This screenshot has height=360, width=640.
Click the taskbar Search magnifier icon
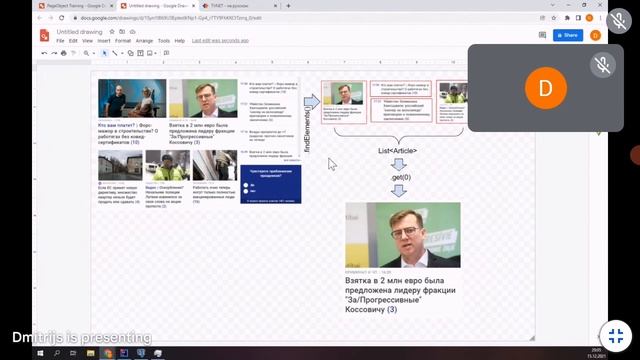[57, 353]
